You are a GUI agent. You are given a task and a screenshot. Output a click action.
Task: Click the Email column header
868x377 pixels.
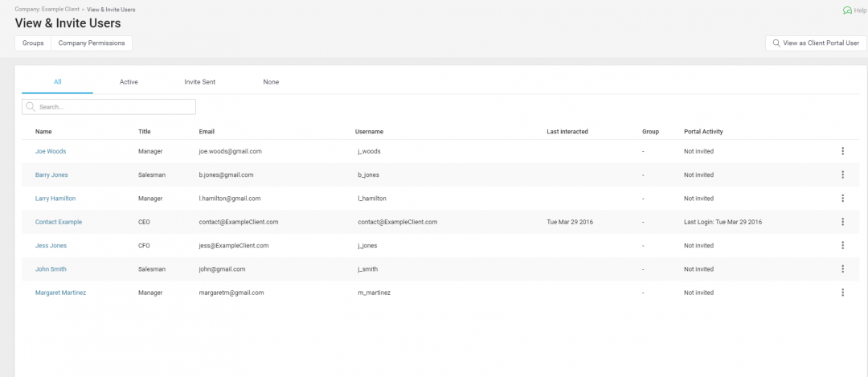[x=207, y=132]
